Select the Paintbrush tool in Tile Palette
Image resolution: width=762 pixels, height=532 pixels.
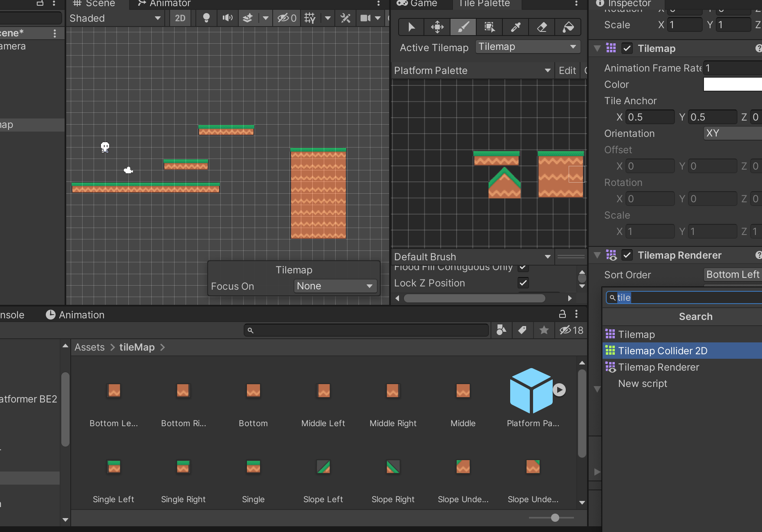click(x=463, y=27)
